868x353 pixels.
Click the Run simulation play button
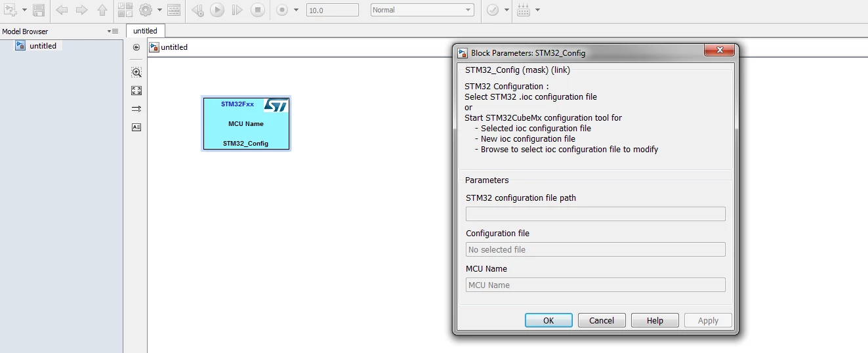[217, 10]
